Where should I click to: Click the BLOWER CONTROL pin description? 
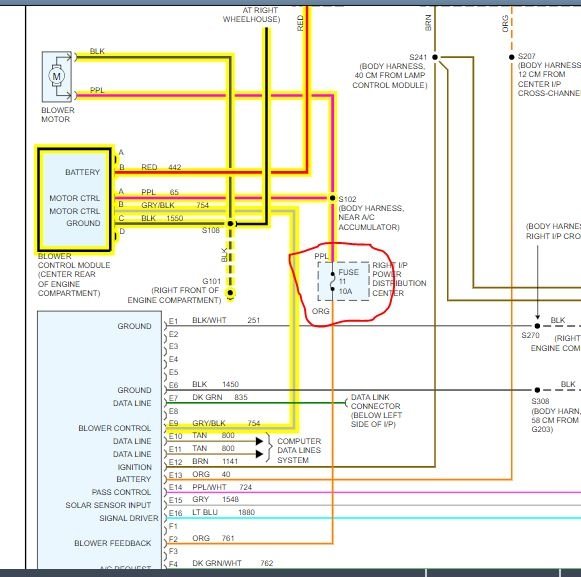pos(115,428)
